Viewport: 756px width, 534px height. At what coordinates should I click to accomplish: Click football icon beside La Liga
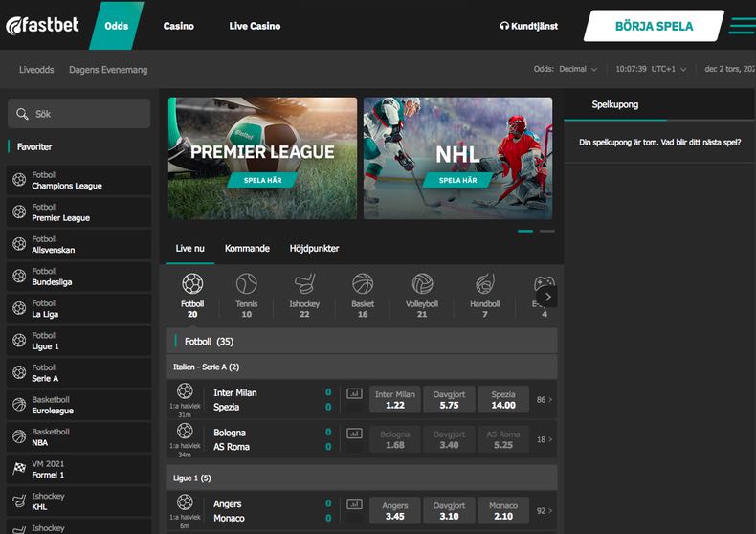point(19,308)
